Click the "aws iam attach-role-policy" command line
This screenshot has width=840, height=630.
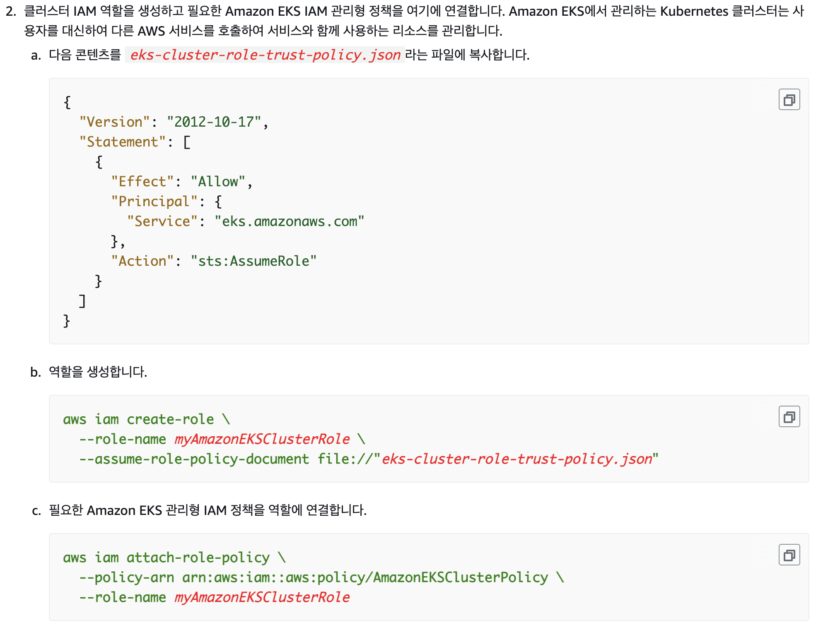point(166,558)
